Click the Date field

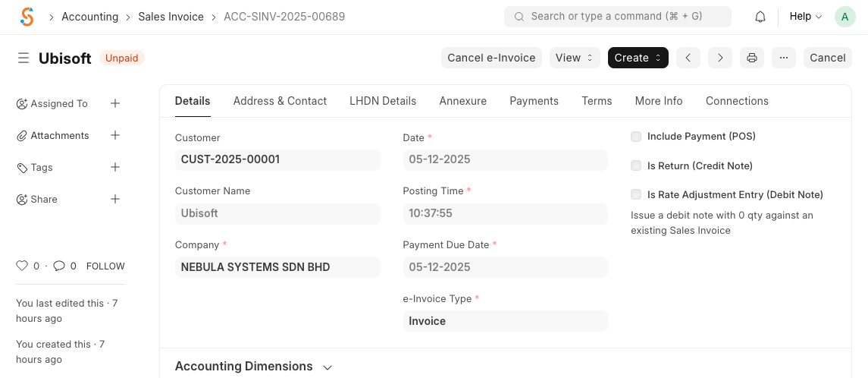(505, 159)
